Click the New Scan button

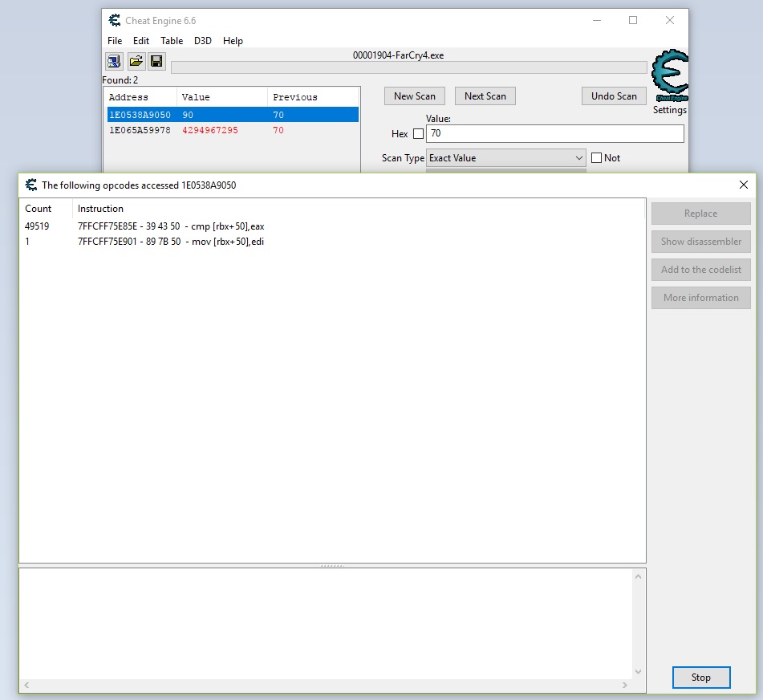[415, 96]
